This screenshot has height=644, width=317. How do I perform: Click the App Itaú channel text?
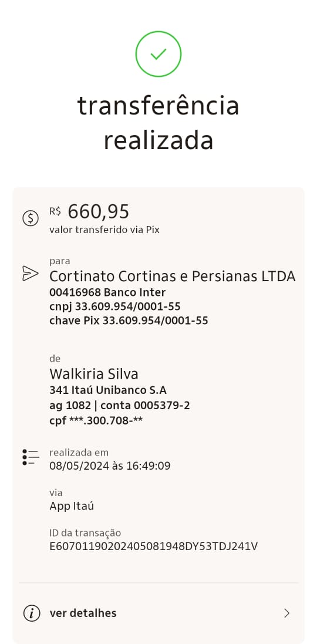point(72,506)
